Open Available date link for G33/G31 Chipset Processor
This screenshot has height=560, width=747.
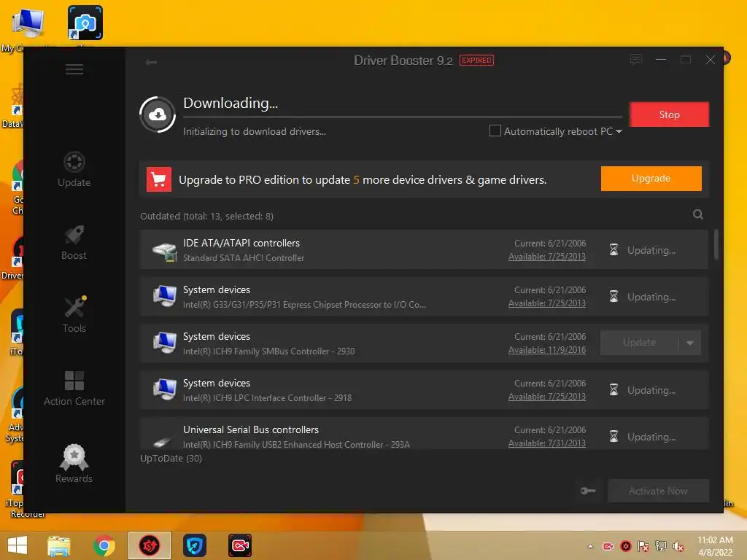pyautogui.click(x=547, y=303)
